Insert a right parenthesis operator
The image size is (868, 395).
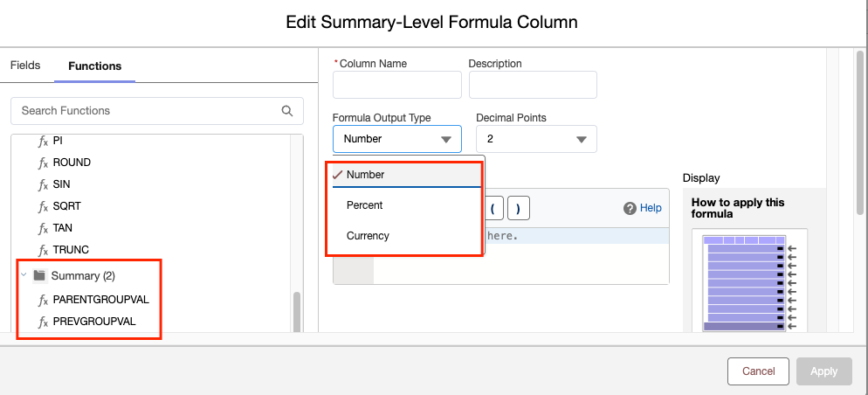tap(518, 208)
